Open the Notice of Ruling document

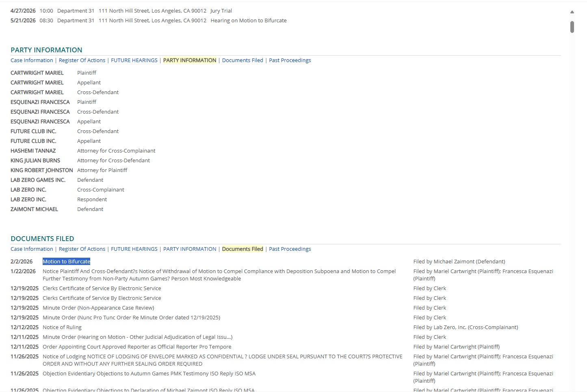62,327
